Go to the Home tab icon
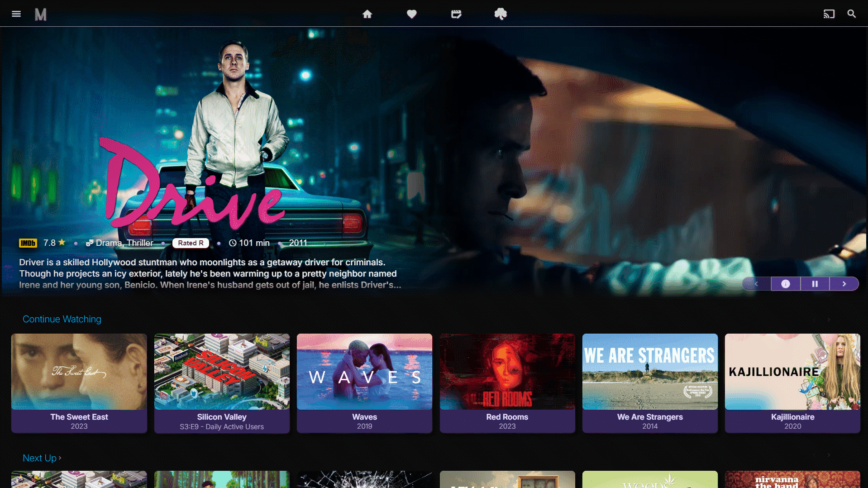Viewport: 868px width, 488px height. pyautogui.click(x=367, y=14)
